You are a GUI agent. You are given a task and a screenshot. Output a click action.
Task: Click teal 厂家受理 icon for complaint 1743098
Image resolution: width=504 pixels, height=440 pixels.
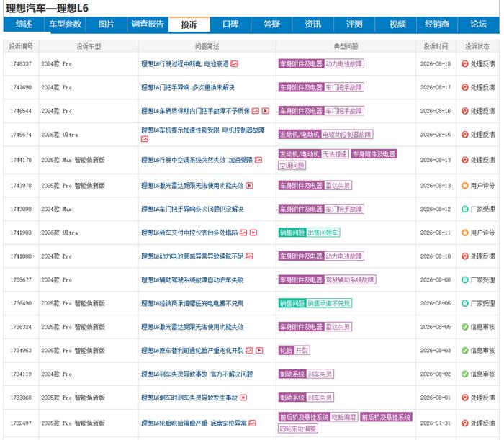pyautogui.click(x=465, y=210)
